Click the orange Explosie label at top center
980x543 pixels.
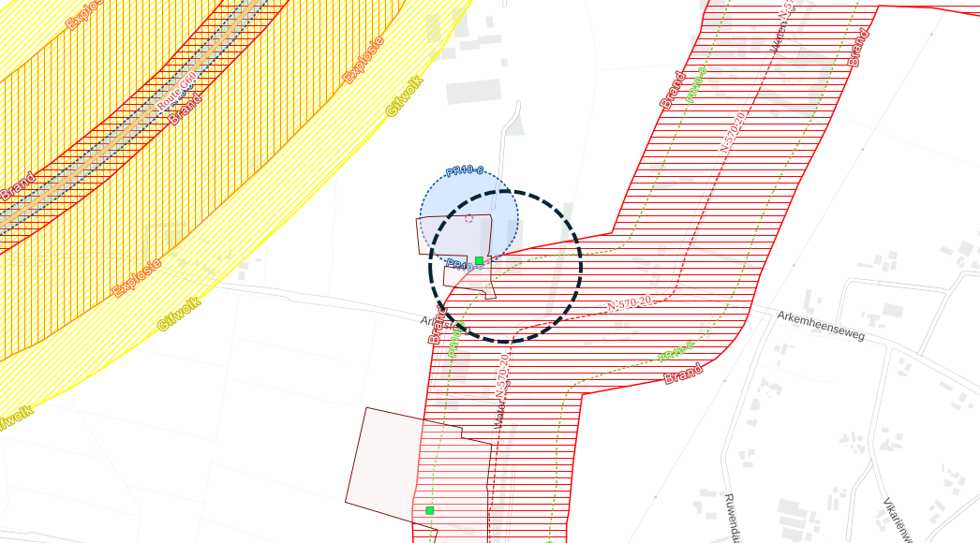click(x=363, y=60)
